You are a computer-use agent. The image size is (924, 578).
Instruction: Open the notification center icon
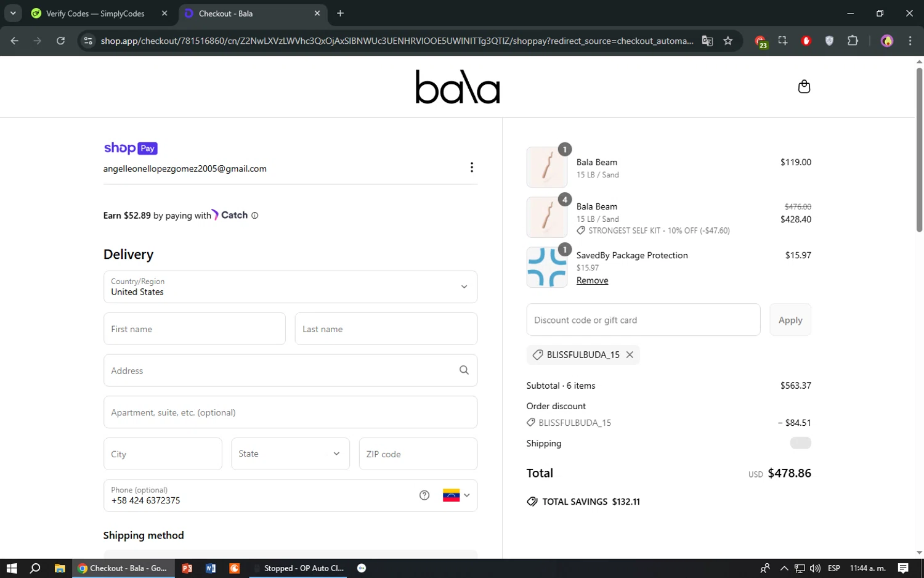903,568
